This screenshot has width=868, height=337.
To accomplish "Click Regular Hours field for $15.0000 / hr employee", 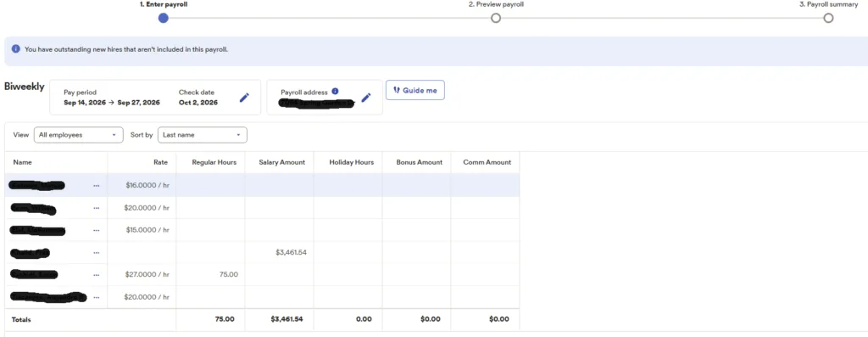I will click(210, 229).
